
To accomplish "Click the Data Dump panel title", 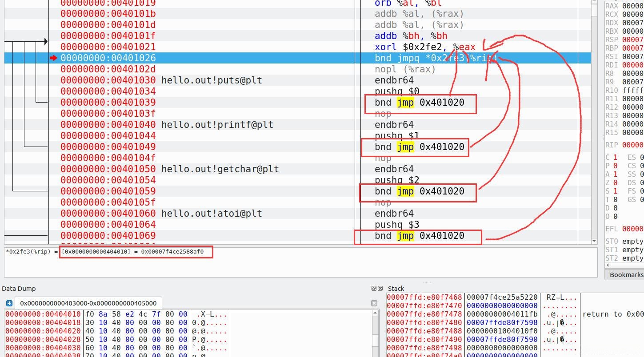I will click(x=19, y=289).
